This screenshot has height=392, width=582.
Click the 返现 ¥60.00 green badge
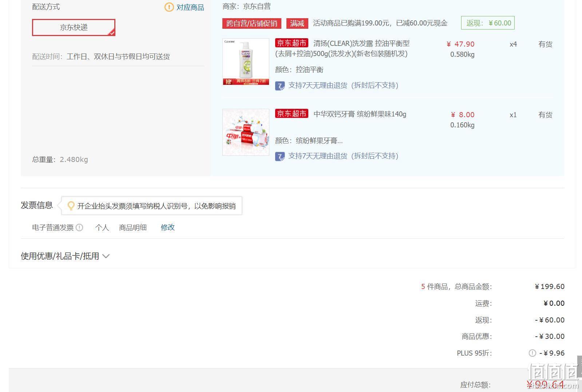point(488,23)
